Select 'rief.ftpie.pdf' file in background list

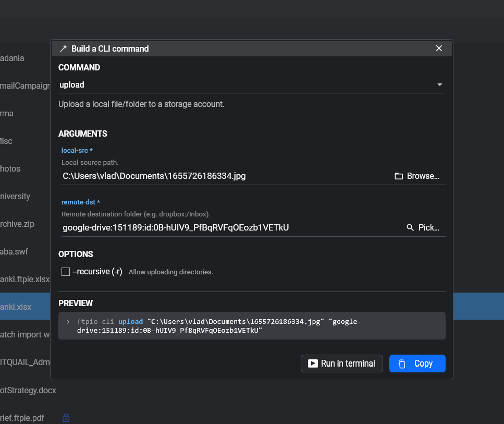coord(22,418)
